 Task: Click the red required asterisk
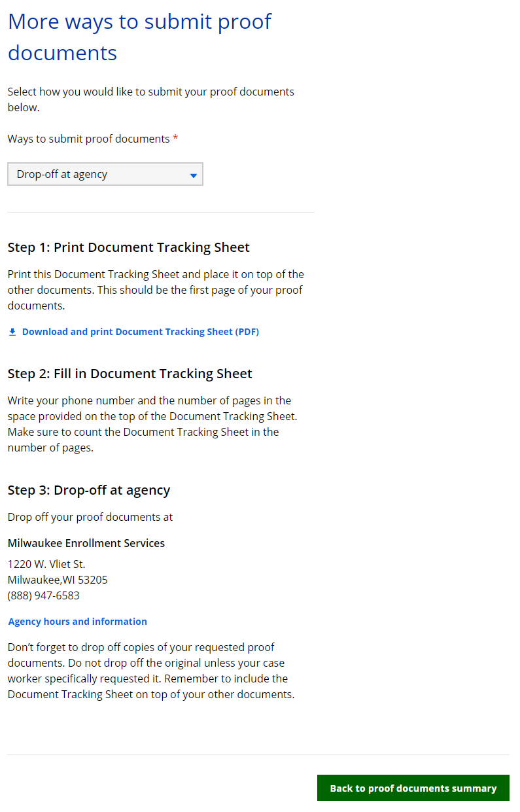tap(175, 139)
